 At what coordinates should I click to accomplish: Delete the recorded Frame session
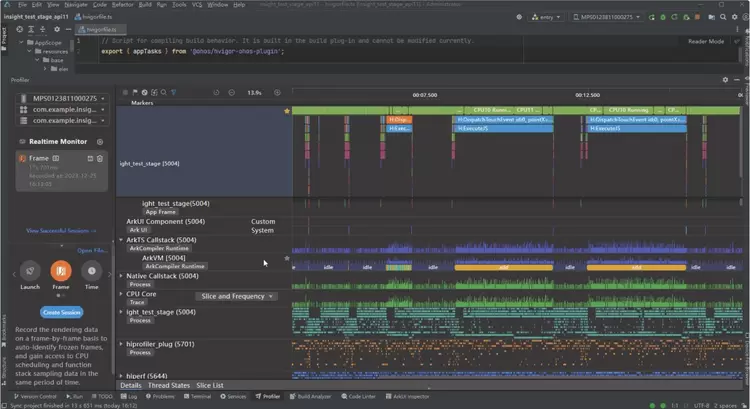[100, 159]
